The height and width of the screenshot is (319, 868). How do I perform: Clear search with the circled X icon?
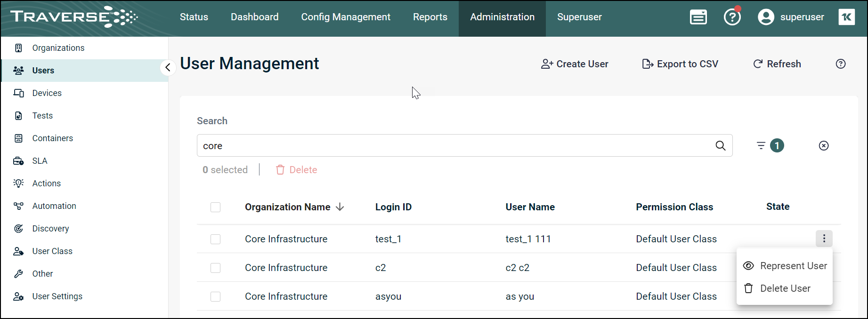[824, 146]
